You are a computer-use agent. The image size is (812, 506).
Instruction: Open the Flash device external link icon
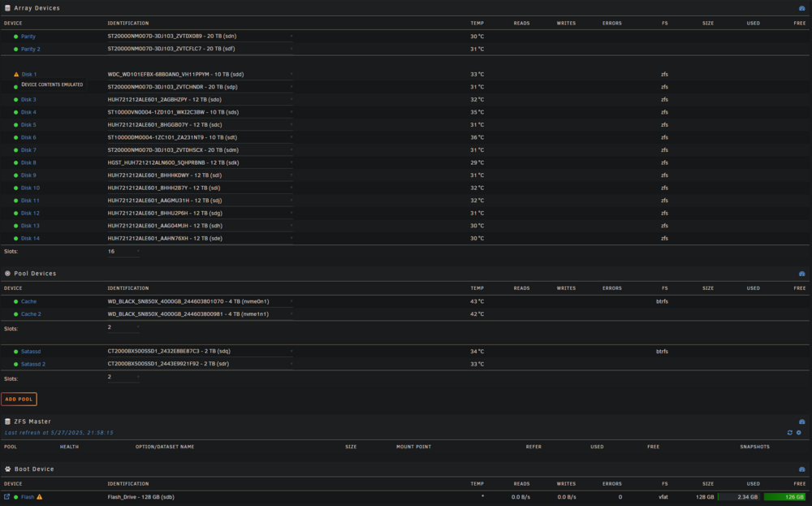coord(6,497)
